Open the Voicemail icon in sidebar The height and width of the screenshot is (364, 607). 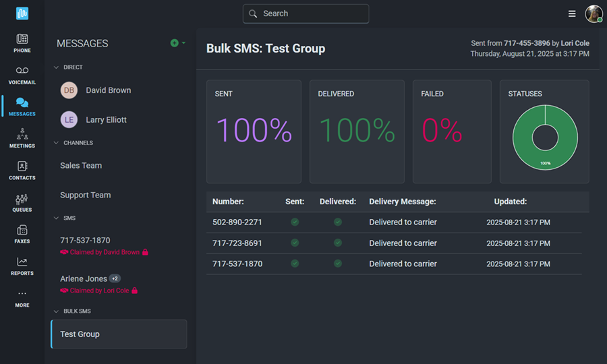(22, 71)
